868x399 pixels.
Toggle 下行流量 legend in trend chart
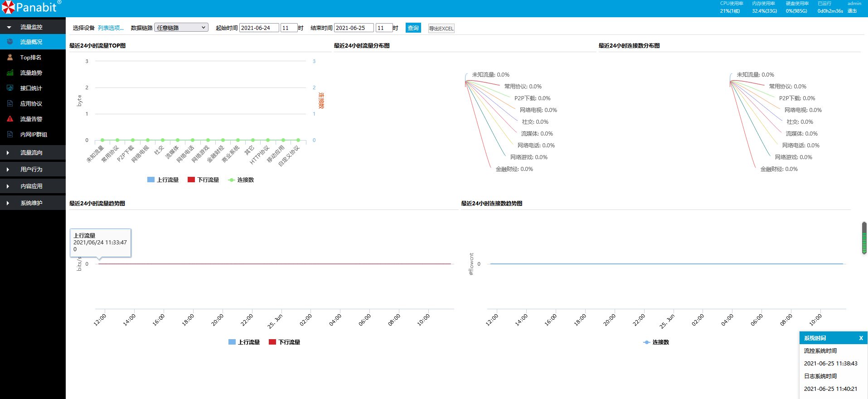(x=284, y=342)
